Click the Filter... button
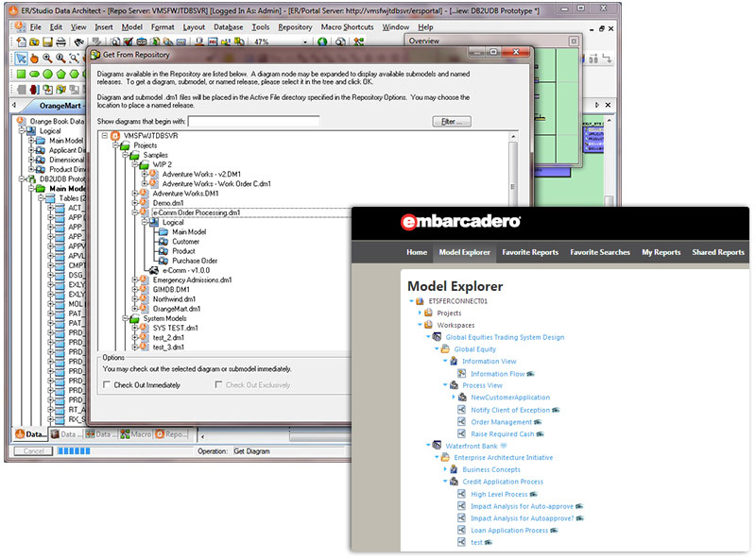The height and width of the screenshot is (559, 756). point(452,122)
